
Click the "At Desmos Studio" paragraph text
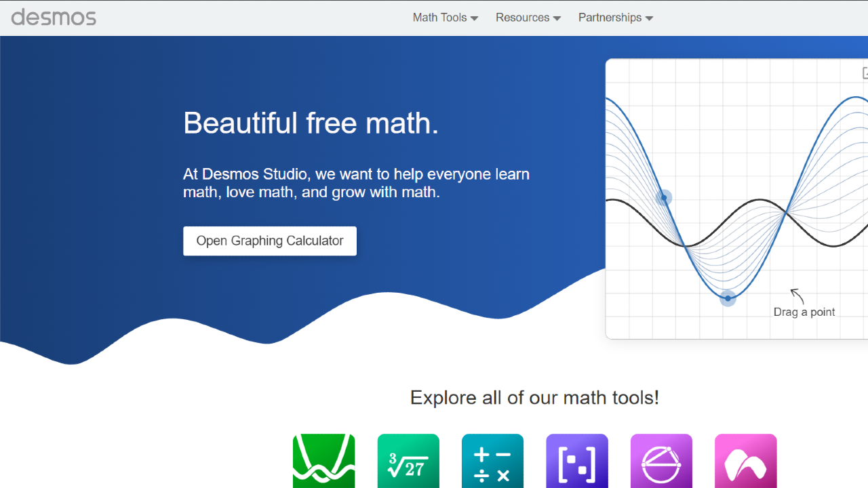pos(357,183)
